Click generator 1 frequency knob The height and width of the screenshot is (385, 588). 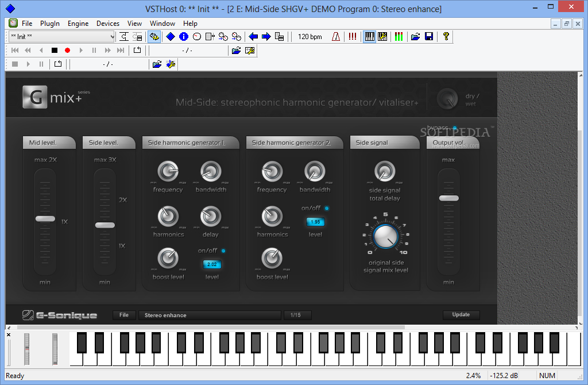click(168, 171)
